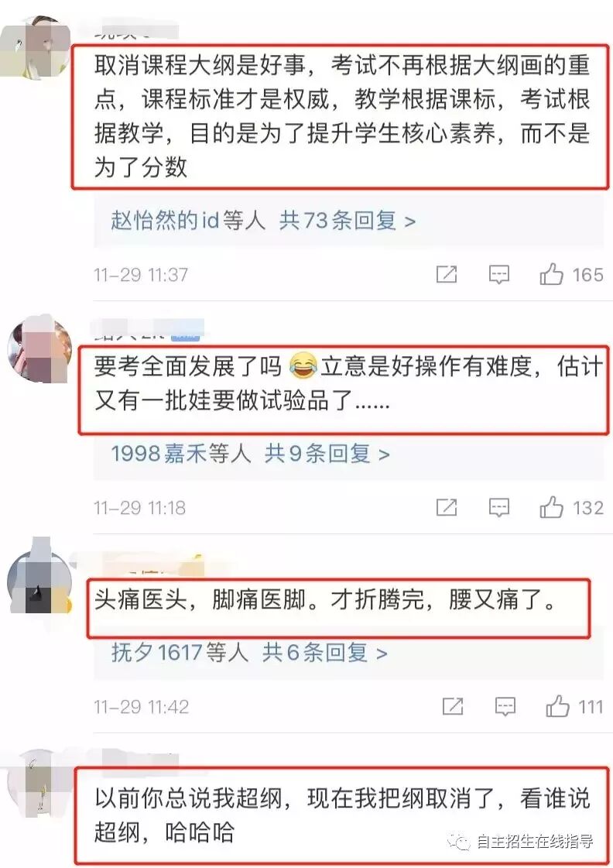Select the comment about 取消课程大纲是好事

tap(341, 116)
